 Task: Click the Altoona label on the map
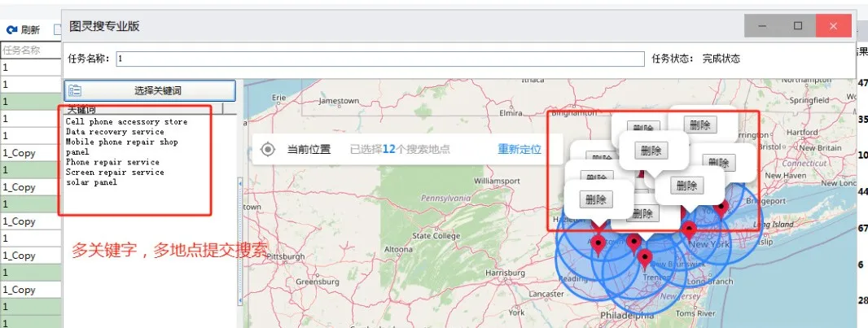(x=398, y=249)
